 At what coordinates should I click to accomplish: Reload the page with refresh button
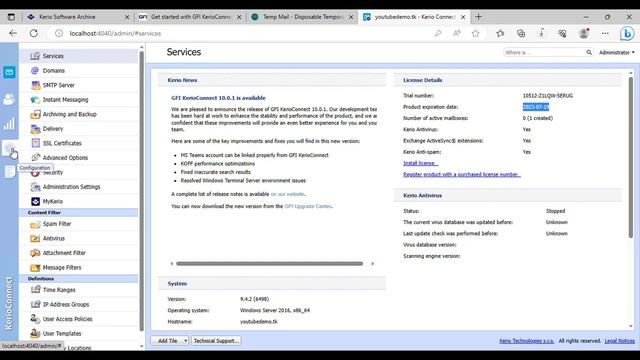33,33
